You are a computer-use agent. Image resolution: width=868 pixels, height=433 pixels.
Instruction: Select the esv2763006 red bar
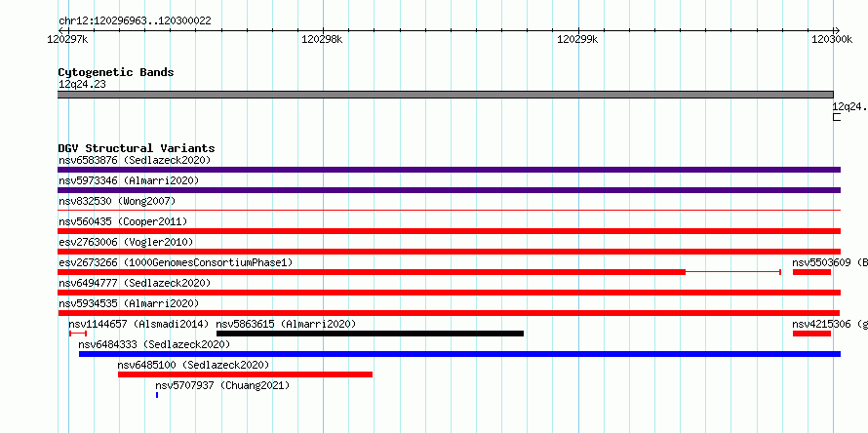pos(449,252)
